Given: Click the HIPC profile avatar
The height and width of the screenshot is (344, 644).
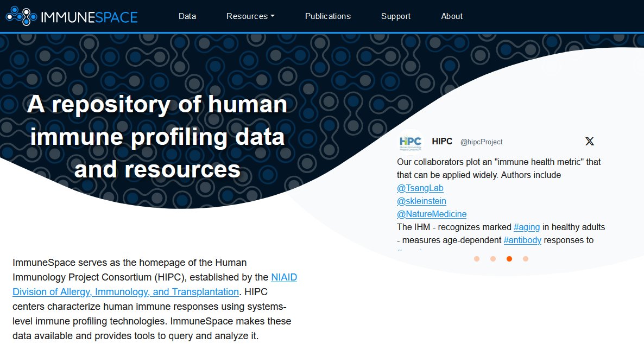Looking at the screenshot, I should click(411, 142).
